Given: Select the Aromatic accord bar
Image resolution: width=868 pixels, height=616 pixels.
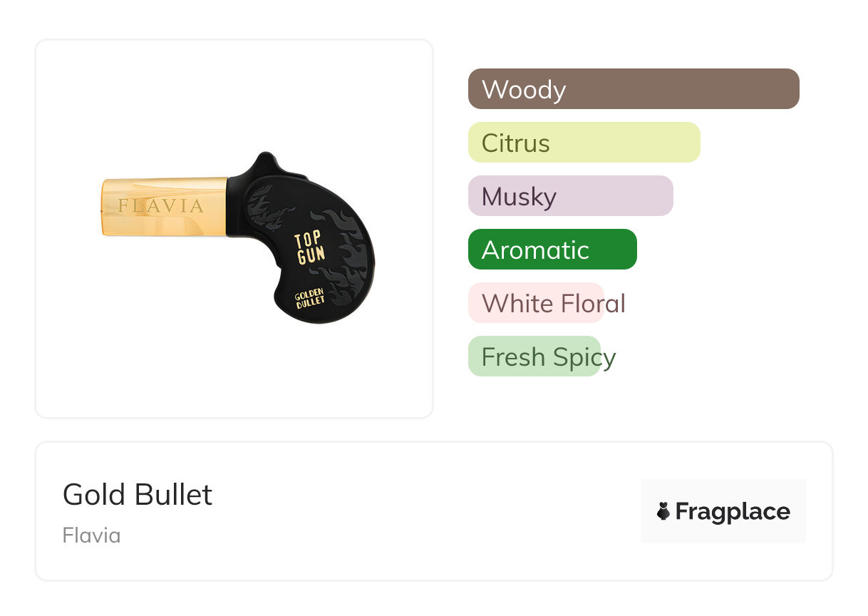Looking at the screenshot, I should (x=552, y=250).
